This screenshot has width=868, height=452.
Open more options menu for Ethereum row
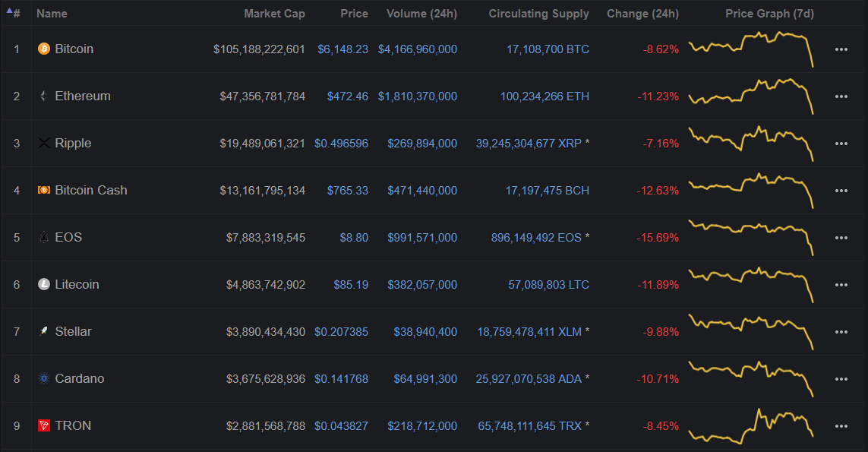(x=841, y=96)
